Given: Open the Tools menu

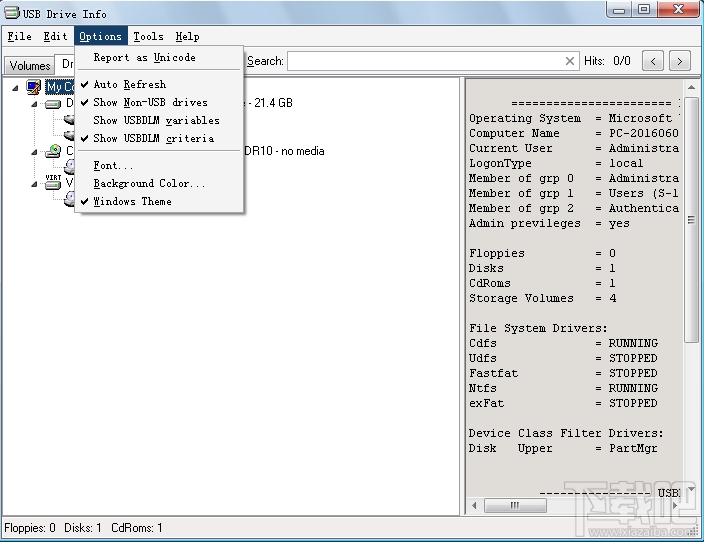Looking at the screenshot, I should coord(149,36).
